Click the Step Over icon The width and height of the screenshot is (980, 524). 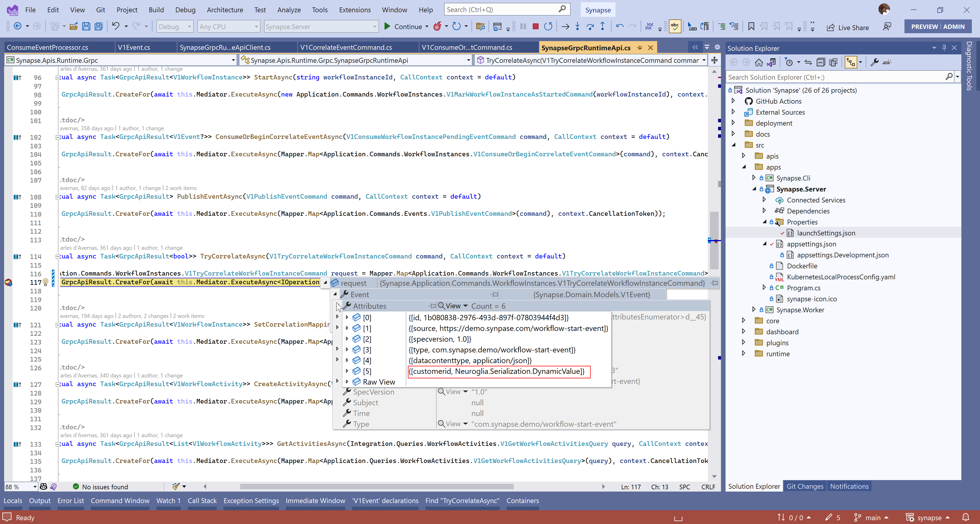coord(590,26)
